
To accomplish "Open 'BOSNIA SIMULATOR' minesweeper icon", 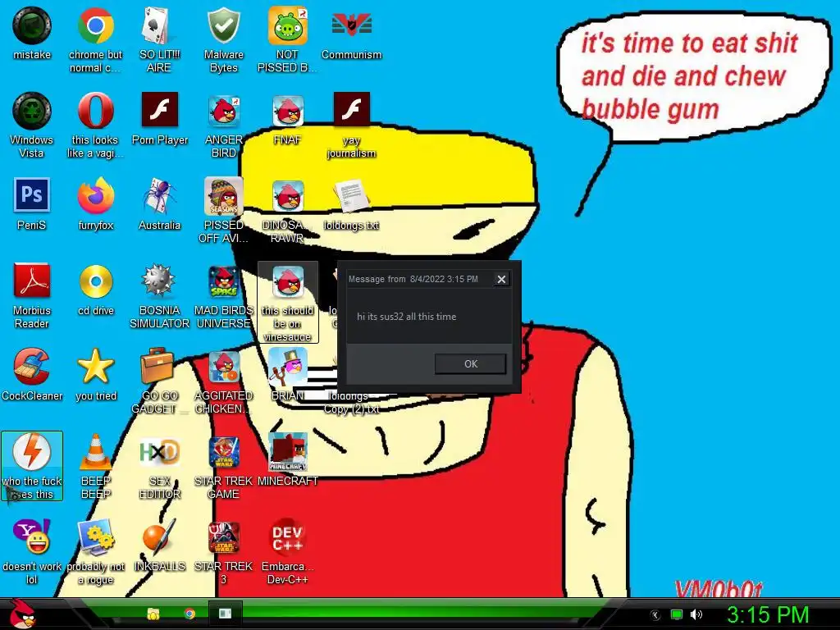I will [x=160, y=295].
